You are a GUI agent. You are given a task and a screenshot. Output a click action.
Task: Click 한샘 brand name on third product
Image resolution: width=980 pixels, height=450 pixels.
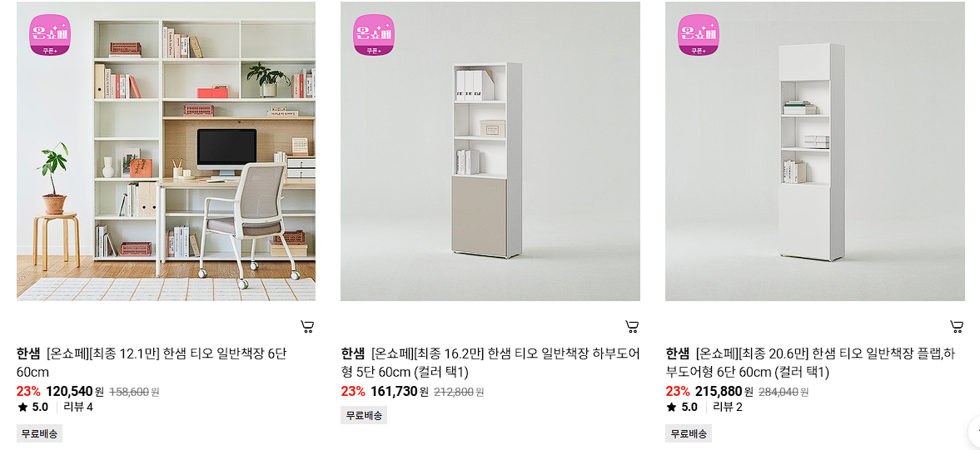(x=678, y=354)
